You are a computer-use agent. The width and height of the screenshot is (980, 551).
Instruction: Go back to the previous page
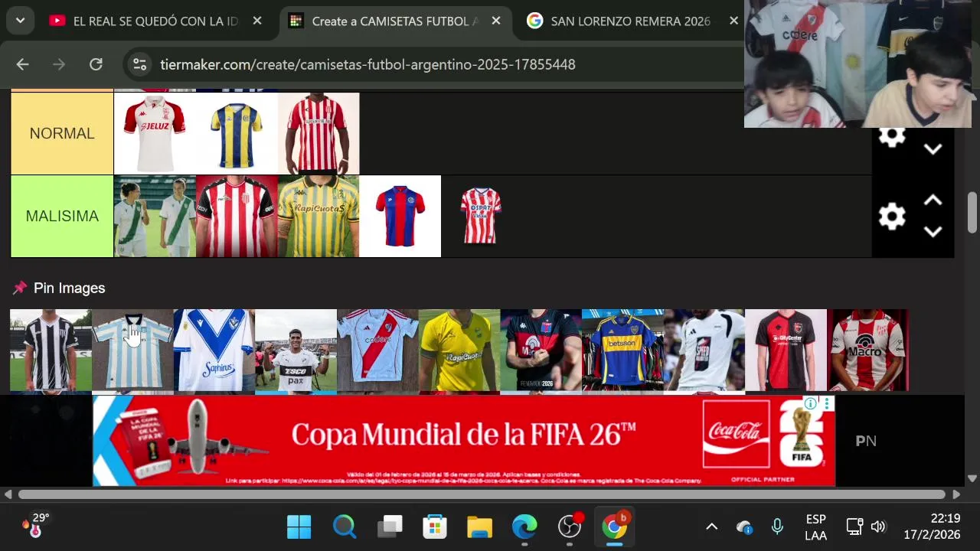coord(22,64)
